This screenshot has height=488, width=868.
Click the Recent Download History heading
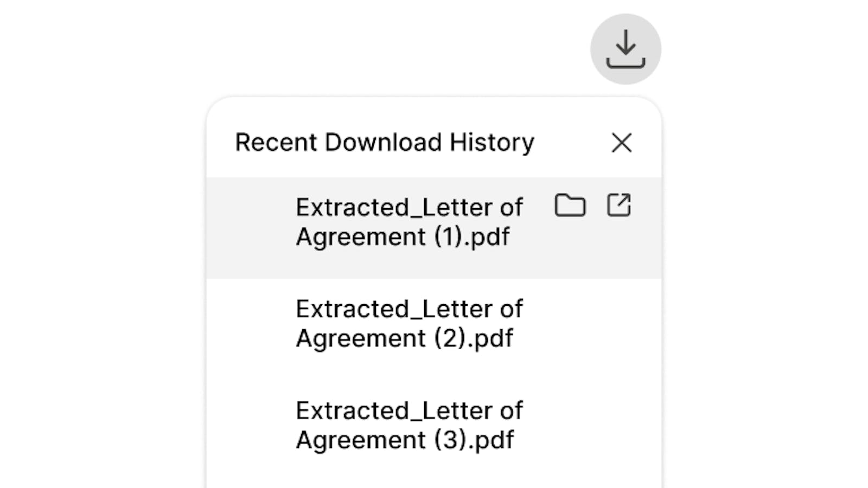(x=384, y=143)
